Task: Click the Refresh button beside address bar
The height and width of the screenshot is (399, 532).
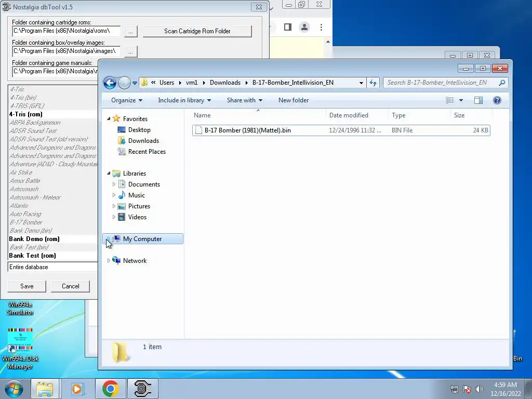Action: pos(373,83)
